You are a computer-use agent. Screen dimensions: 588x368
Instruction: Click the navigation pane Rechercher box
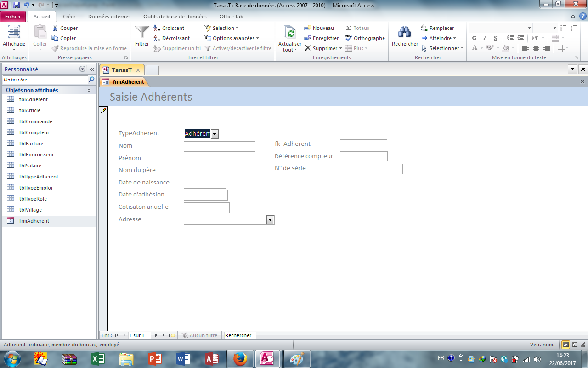tap(45, 80)
